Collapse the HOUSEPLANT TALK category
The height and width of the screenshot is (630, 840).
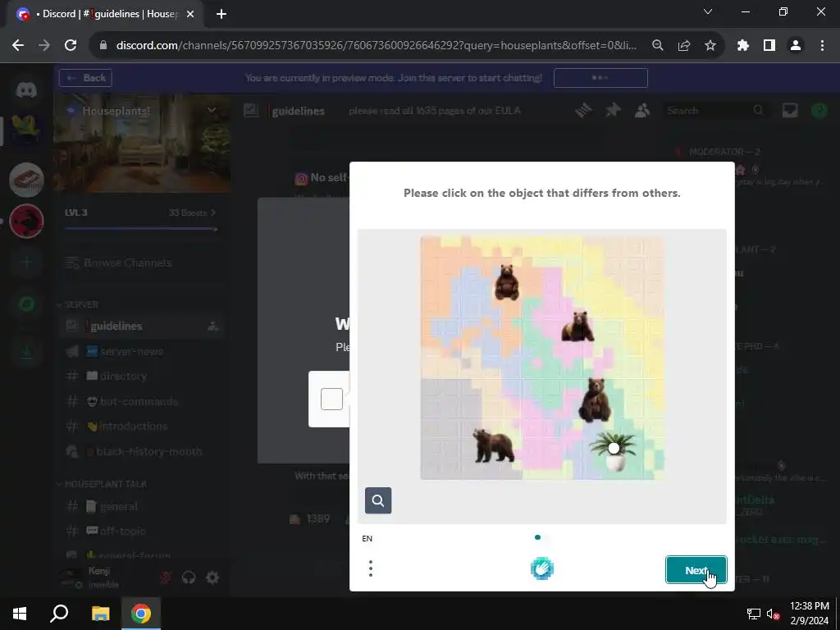tap(102, 484)
